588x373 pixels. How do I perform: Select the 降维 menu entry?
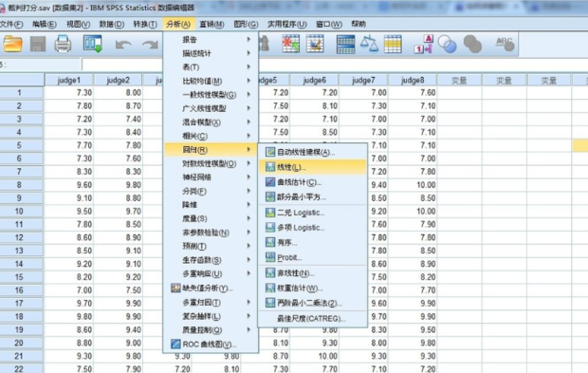(x=211, y=204)
